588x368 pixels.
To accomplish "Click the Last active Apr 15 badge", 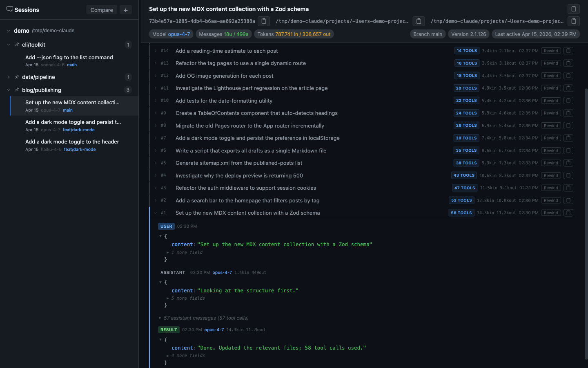I will (x=536, y=34).
